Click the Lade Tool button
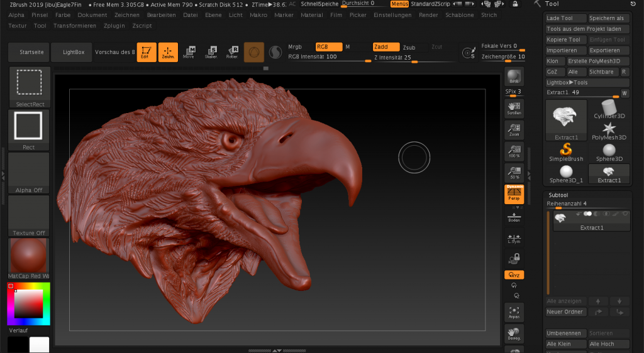Image resolution: width=644 pixels, height=353 pixels. (x=565, y=18)
